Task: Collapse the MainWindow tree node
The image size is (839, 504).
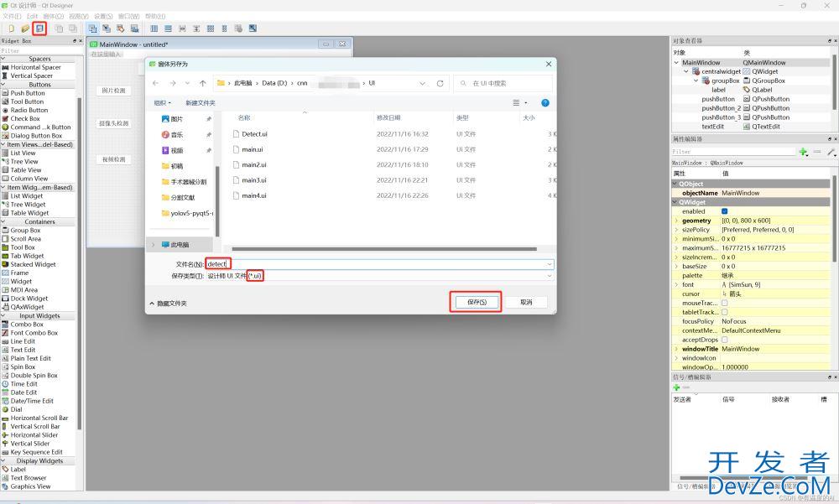Action: 676,63
